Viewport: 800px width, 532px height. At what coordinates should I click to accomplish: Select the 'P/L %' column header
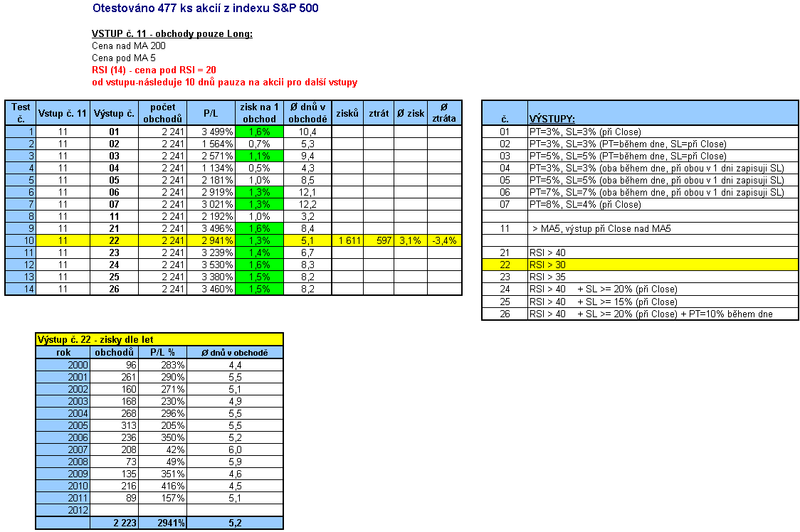pyautogui.click(x=163, y=353)
